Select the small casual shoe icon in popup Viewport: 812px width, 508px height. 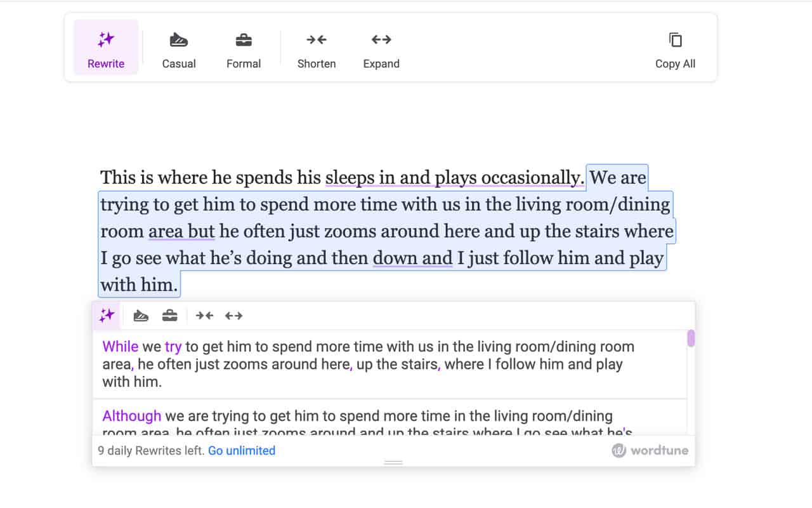[141, 316]
